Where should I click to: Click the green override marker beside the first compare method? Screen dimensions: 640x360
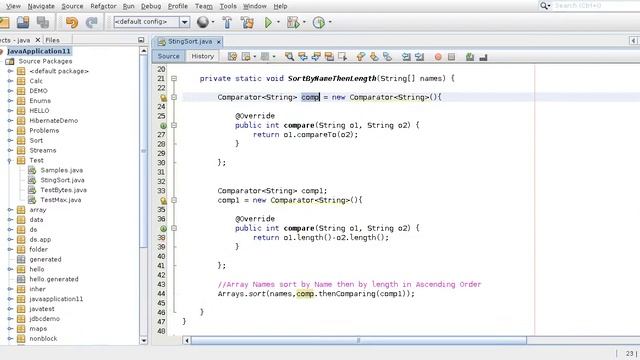point(163,126)
